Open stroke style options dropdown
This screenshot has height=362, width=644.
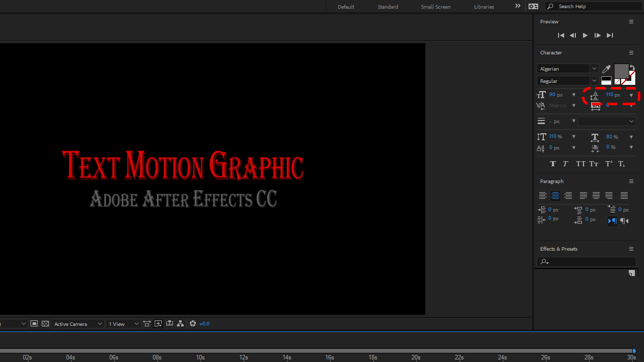607,121
